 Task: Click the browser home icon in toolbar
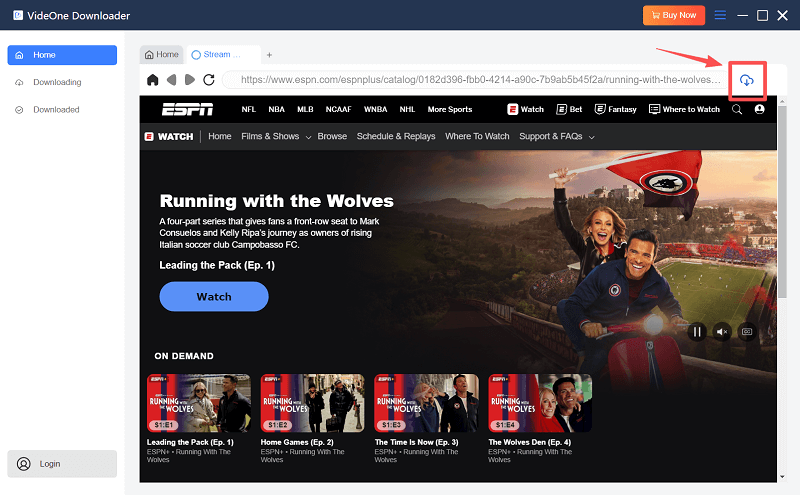pyautogui.click(x=153, y=80)
